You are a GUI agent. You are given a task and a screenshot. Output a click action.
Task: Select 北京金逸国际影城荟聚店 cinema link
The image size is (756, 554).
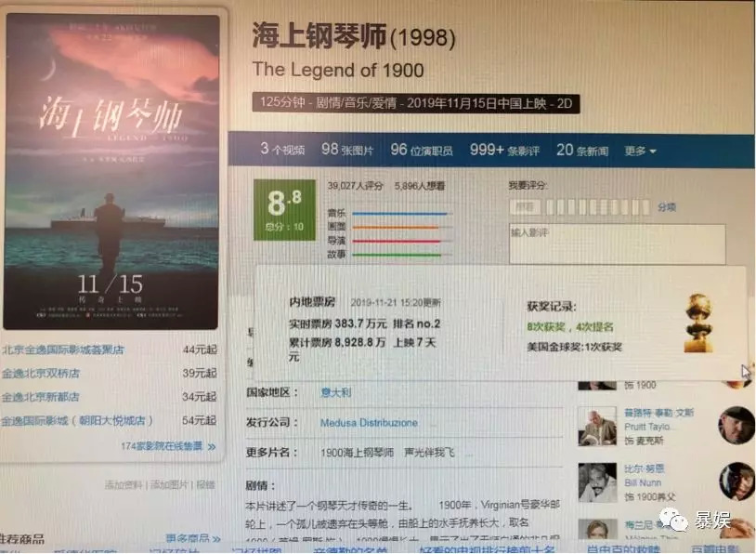coord(63,350)
